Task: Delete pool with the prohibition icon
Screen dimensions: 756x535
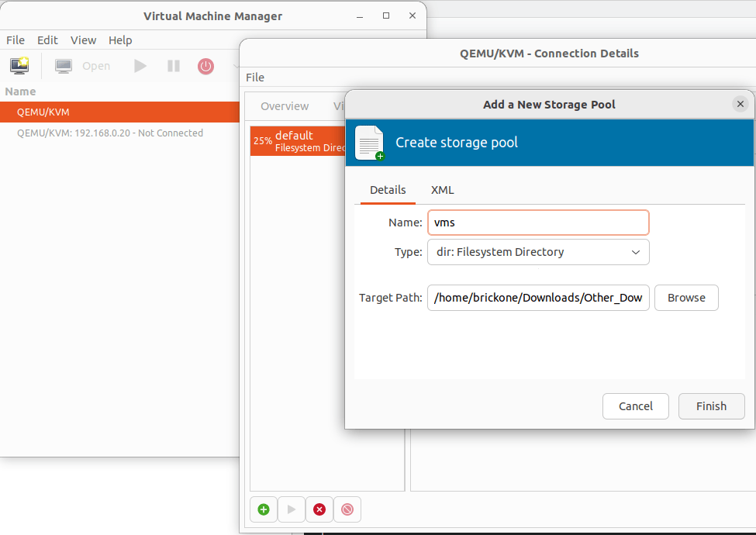Action: click(x=347, y=509)
